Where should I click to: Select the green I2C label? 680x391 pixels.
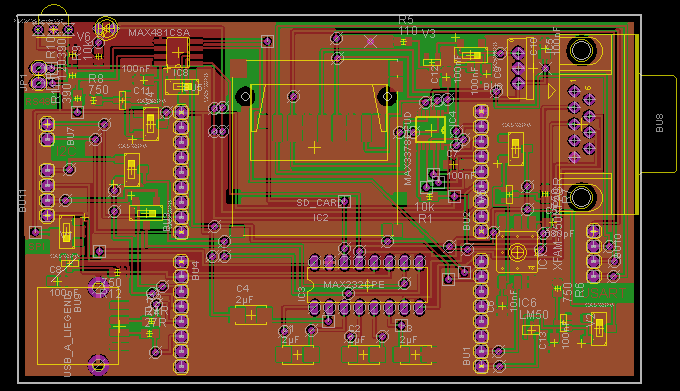(x=66, y=151)
